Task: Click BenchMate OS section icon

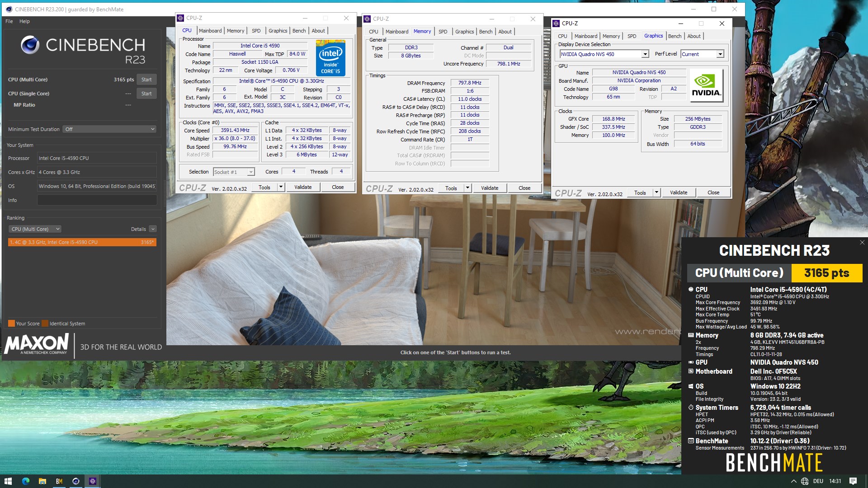Action: tap(691, 386)
